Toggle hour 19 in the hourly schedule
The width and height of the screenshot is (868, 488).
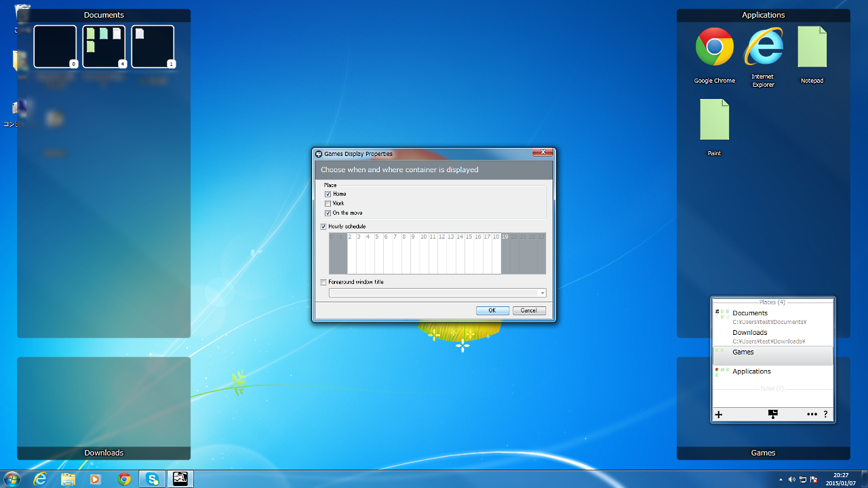tap(505, 253)
